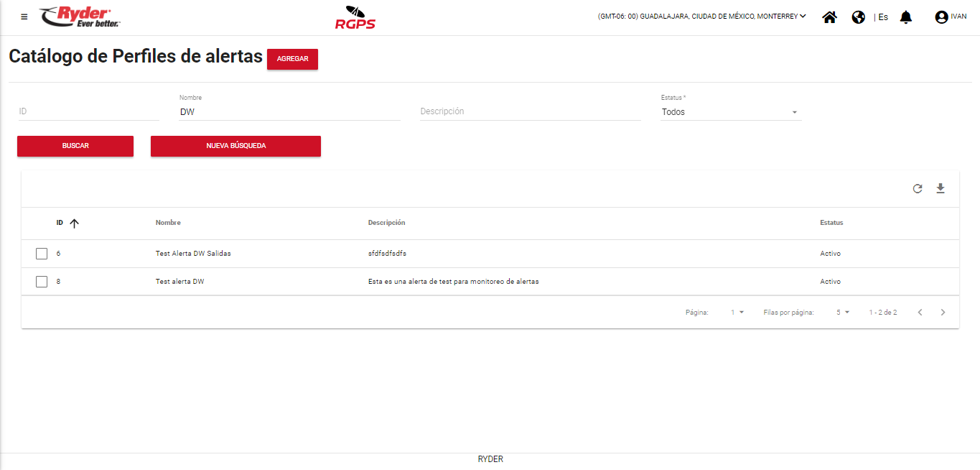
Task: Sort by ID using arrow icon
Action: (74, 224)
